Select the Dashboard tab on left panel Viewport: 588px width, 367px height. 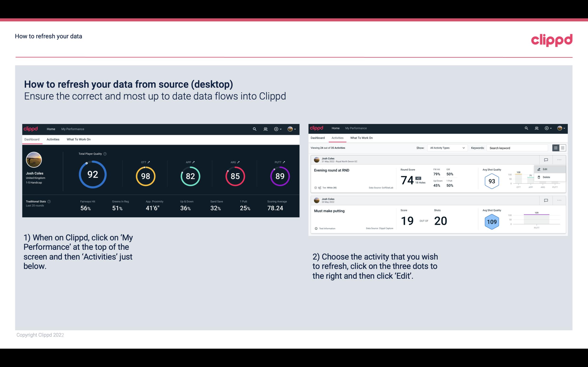32,139
